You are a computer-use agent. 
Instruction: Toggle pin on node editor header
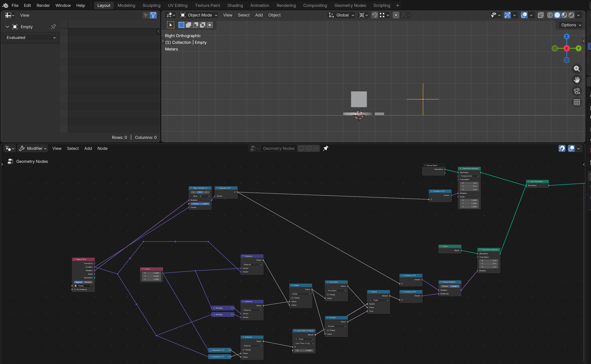click(x=325, y=148)
